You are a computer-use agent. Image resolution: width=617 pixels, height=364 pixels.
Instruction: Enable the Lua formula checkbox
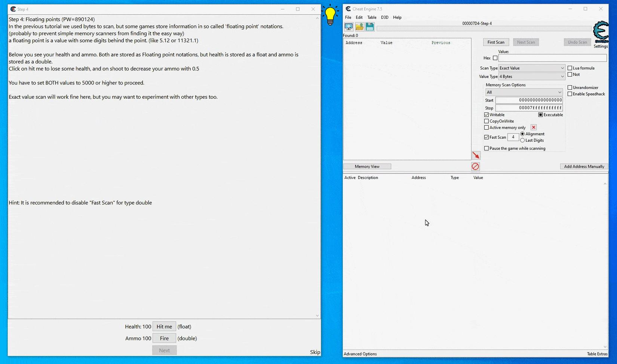[570, 68]
